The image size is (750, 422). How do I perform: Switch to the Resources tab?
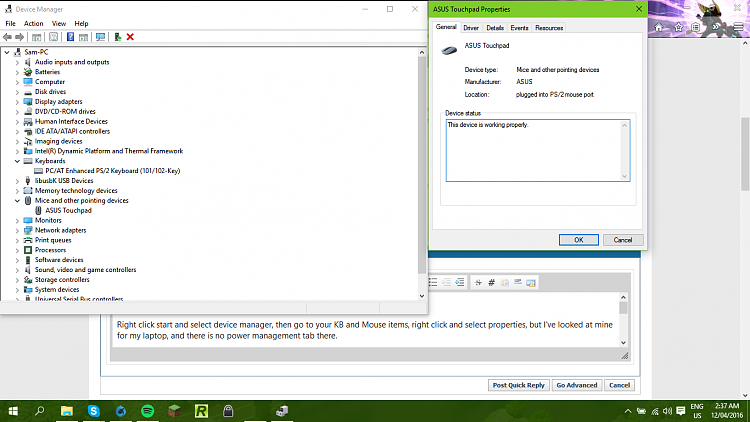point(549,28)
